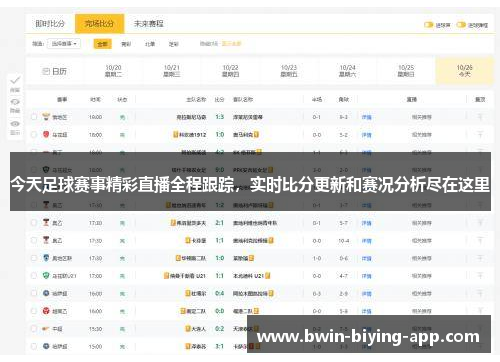The height and width of the screenshot is (362, 500).
Task: Switch to the 完场比分 tab
Action: coord(99,23)
